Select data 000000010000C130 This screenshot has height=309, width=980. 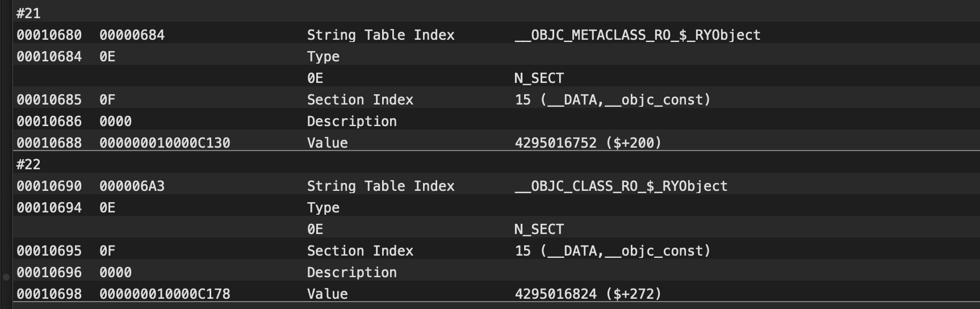[165, 143]
